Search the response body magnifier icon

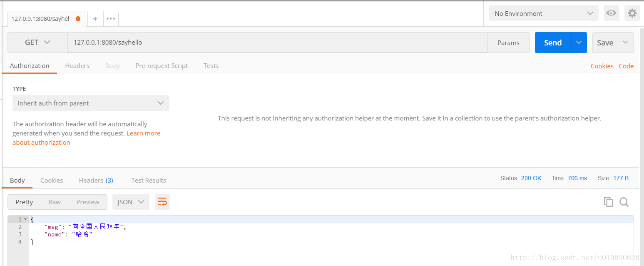click(624, 202)
